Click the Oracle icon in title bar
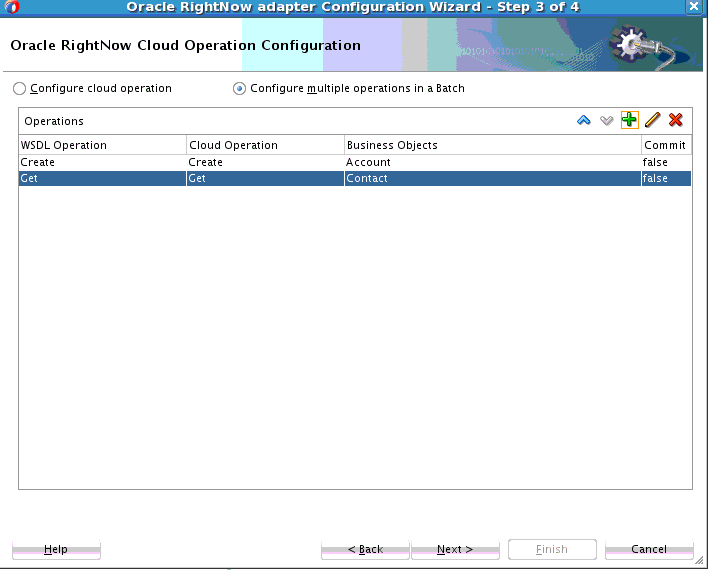Image resolution: width=708 pixels, height=570 pixels. click(x=12, y=7)
